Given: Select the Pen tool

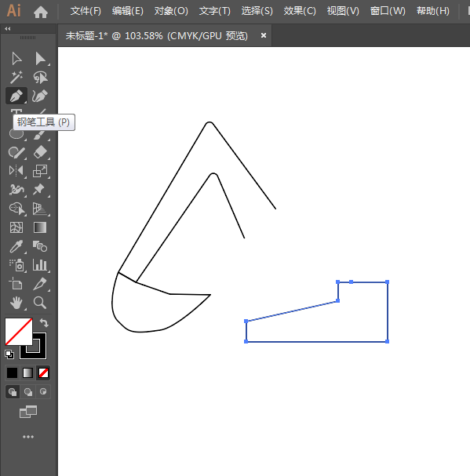Looking at the screenshot, I should click(x=16, y=96).
